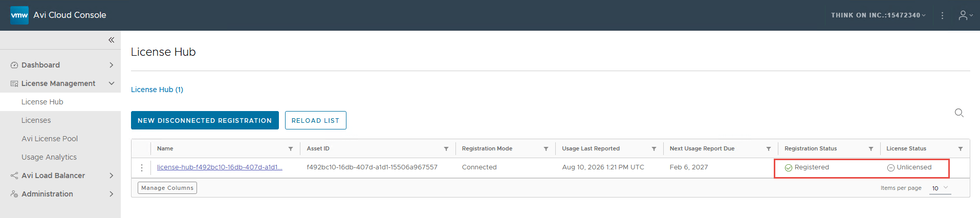This screenshot has height=218, width=980.
Task: Filter the Asset ID column
Action: pyautogui.click(x=446, y=149)
